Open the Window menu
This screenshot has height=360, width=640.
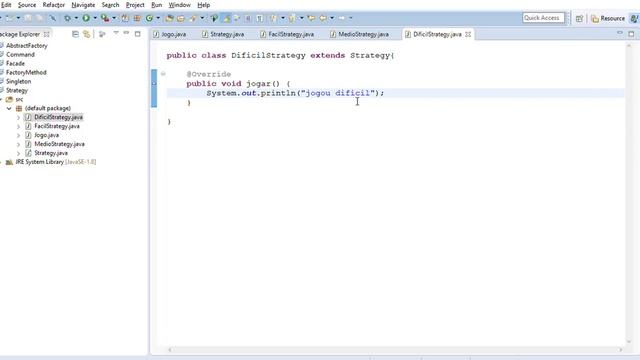coord(180,5)
